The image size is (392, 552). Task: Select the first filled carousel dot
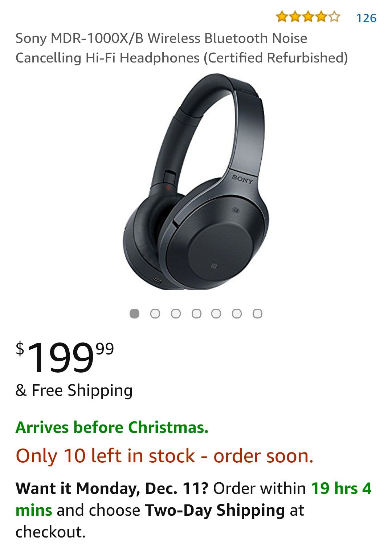coord(134,313)
